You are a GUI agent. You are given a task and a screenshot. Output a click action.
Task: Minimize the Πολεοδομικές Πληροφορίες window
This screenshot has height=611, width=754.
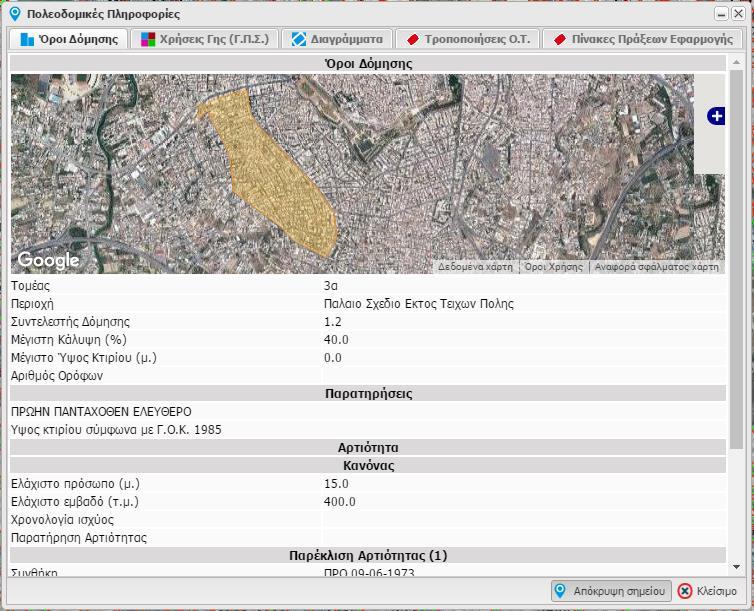click(x=721, y=14)
